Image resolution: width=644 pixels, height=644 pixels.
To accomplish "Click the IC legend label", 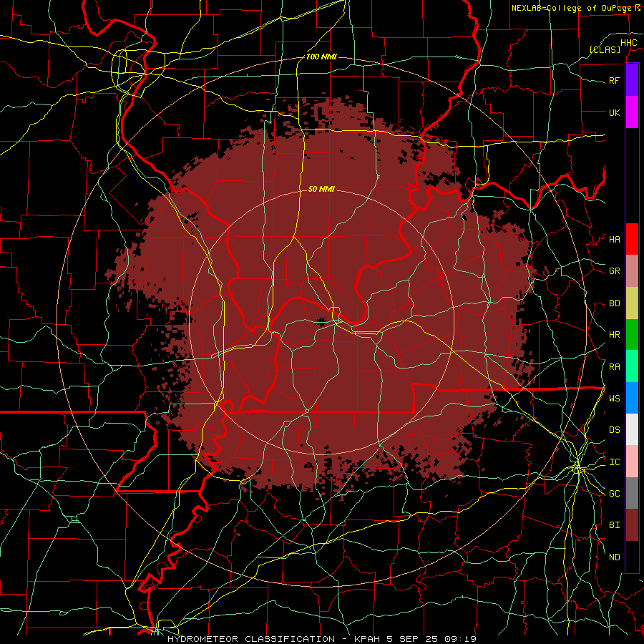I will (614, 462).
